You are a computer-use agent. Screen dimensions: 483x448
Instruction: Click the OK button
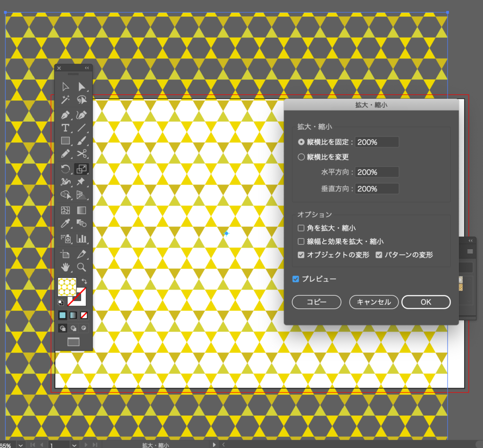tap(425, 302)
